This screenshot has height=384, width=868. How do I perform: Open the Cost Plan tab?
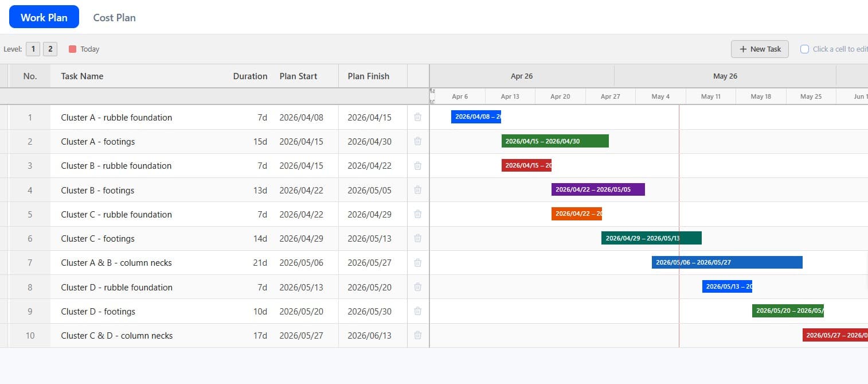[115, 17]
